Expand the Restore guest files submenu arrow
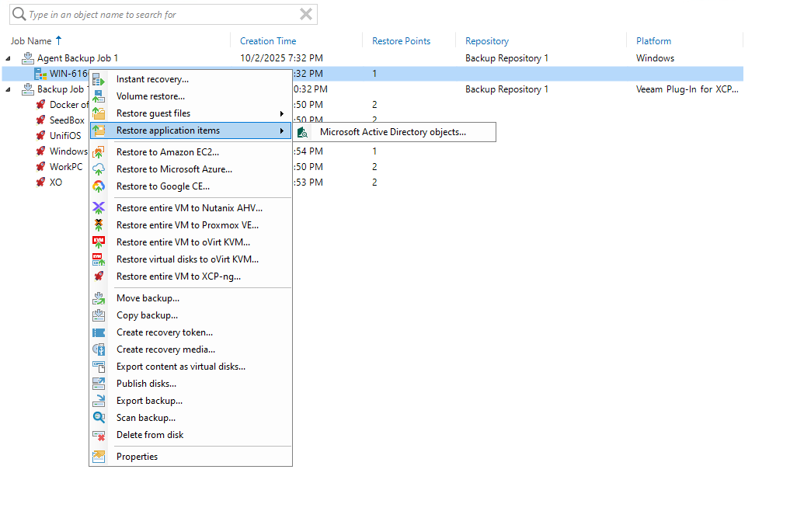790x532 pixels. tap(282, 113)
